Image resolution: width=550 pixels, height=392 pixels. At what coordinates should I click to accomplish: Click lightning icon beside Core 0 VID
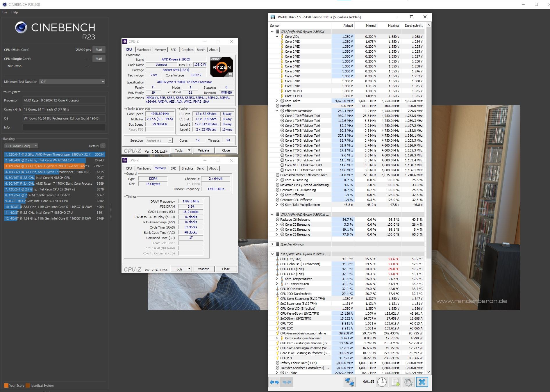pyautogui.click(x=282, y=42)
